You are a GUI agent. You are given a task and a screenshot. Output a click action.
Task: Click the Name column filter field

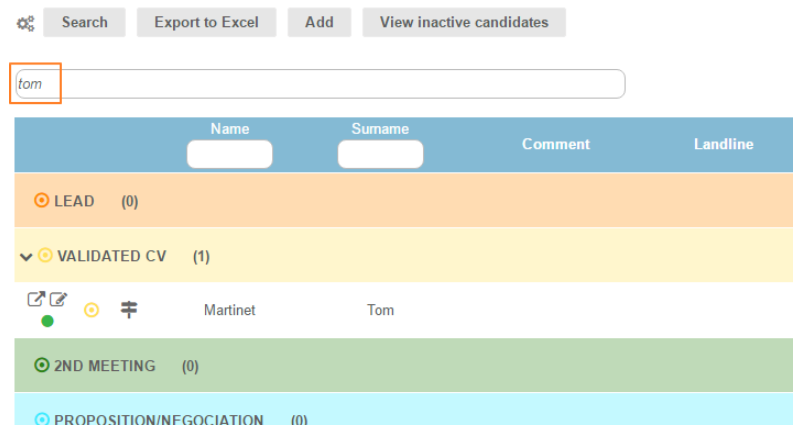(x=230, y=154)
